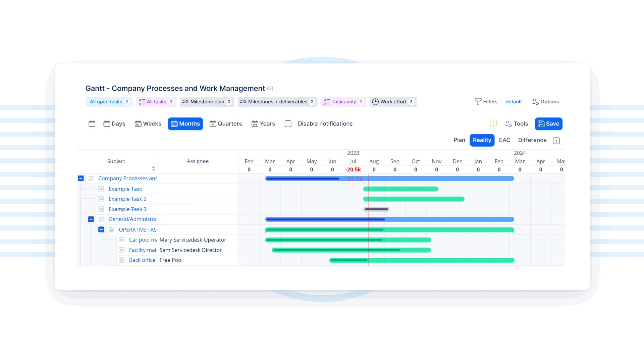Save the Gantt chart changes

tap(548, 124)
